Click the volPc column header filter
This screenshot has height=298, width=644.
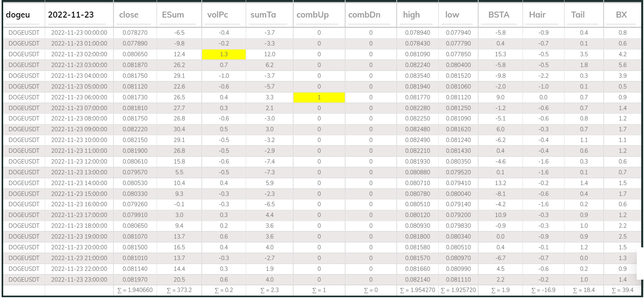pyautogui.click(x=223, y=15)
